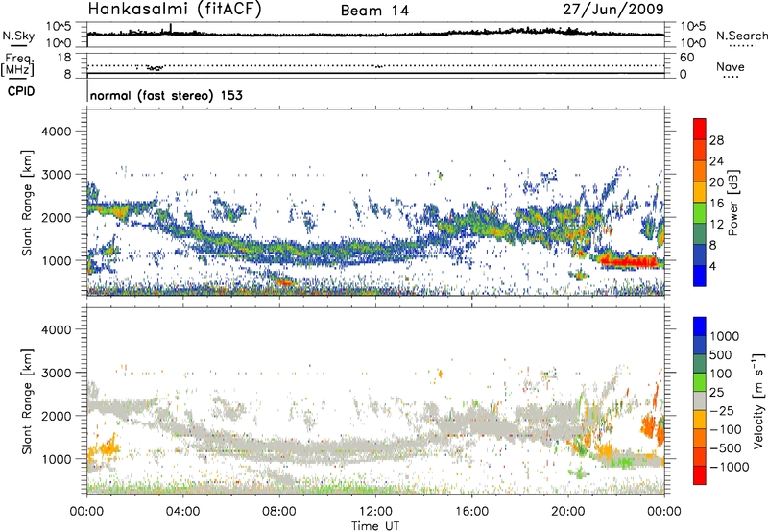Screen dimensions: 768x532
Task: Click the Velocity [m s-1] colorbar title
Action: coord(758,400)
